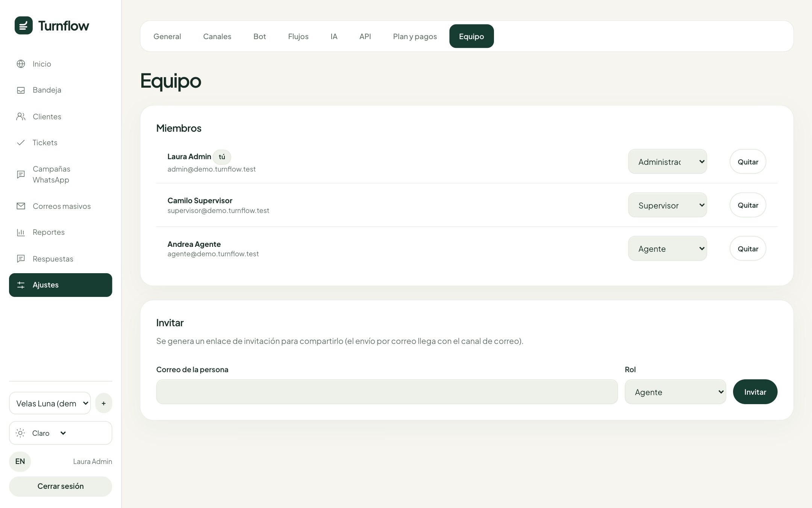Viewport: 812px width, 508px height.
Task: Click the Turnflow logo icon
Action: click(x=24, y=26)
